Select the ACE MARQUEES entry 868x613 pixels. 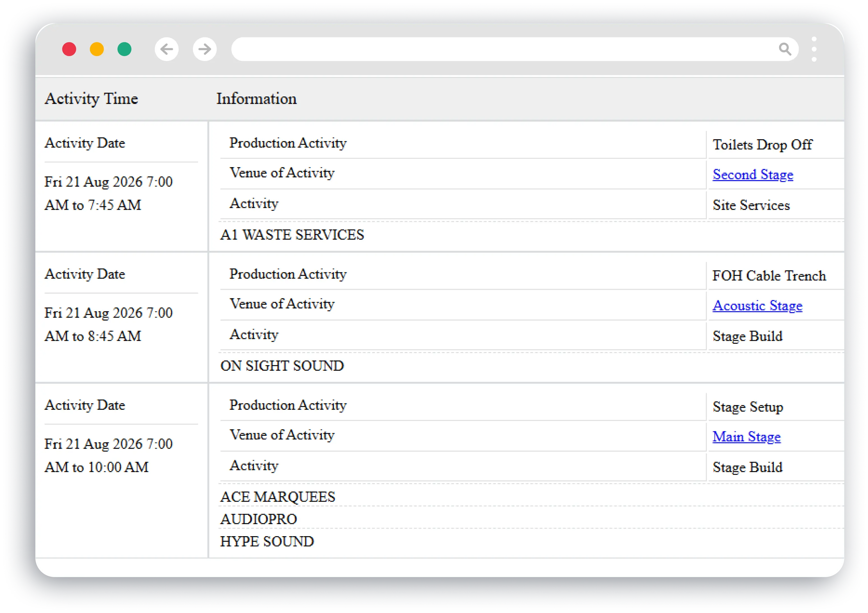tap(278, 497)
